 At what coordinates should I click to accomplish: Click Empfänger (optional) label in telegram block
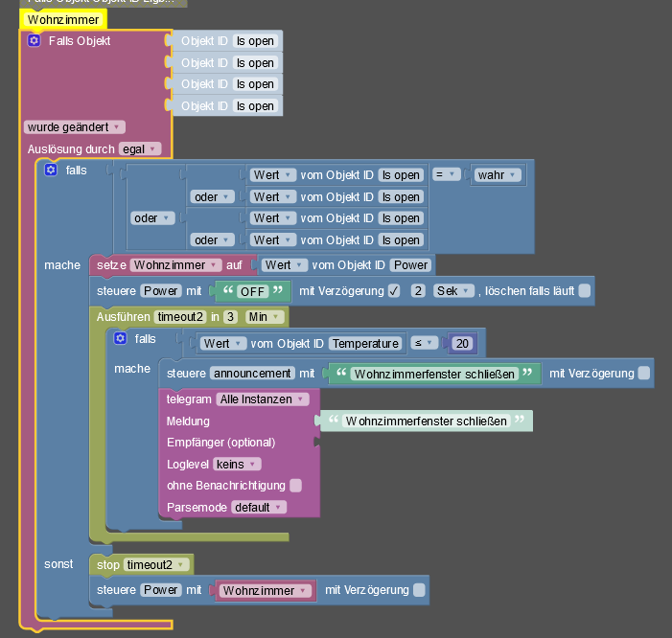coord(220,443)
